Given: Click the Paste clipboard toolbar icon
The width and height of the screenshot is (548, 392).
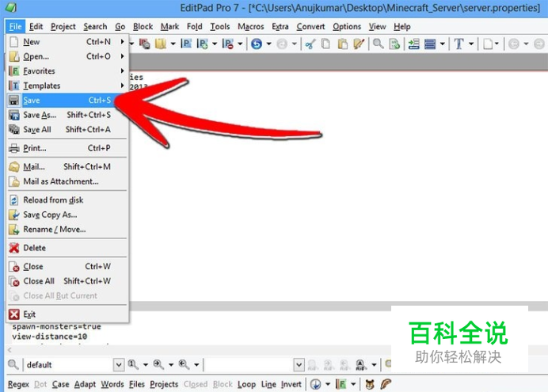Looking at the screenshot, I should tap(342, 44).
